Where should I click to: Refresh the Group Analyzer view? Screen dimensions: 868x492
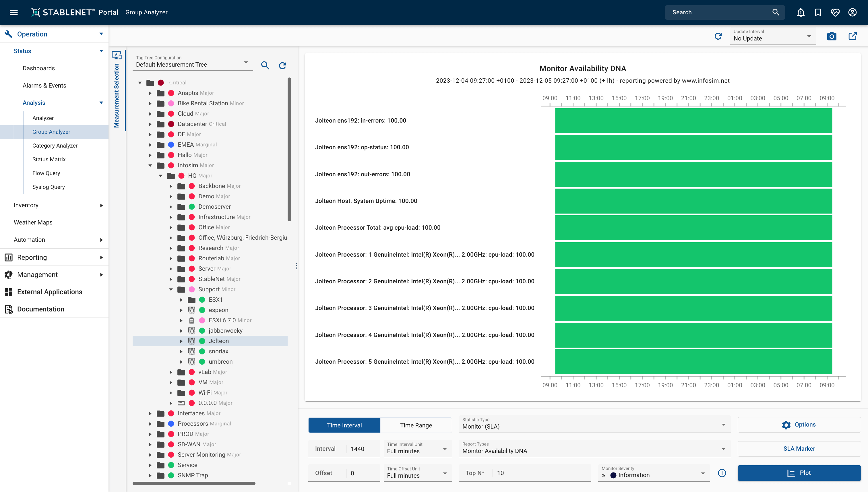[x=718, y=36]
